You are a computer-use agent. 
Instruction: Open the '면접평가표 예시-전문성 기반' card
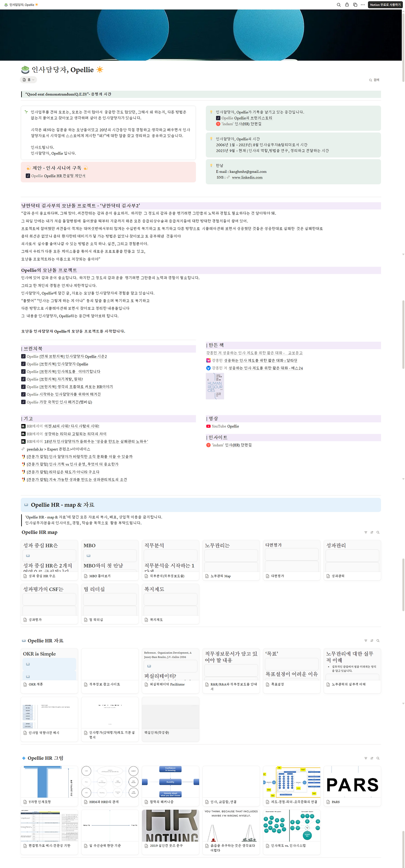(49, 832)
